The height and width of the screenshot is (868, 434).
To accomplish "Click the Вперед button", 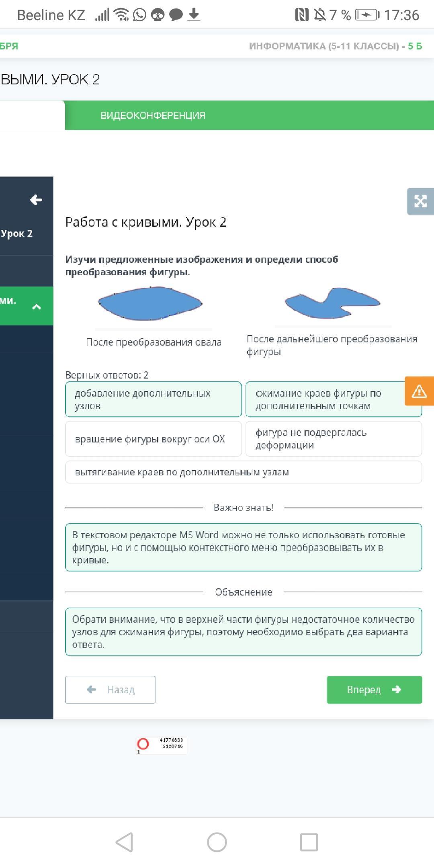I will [374, 690].
